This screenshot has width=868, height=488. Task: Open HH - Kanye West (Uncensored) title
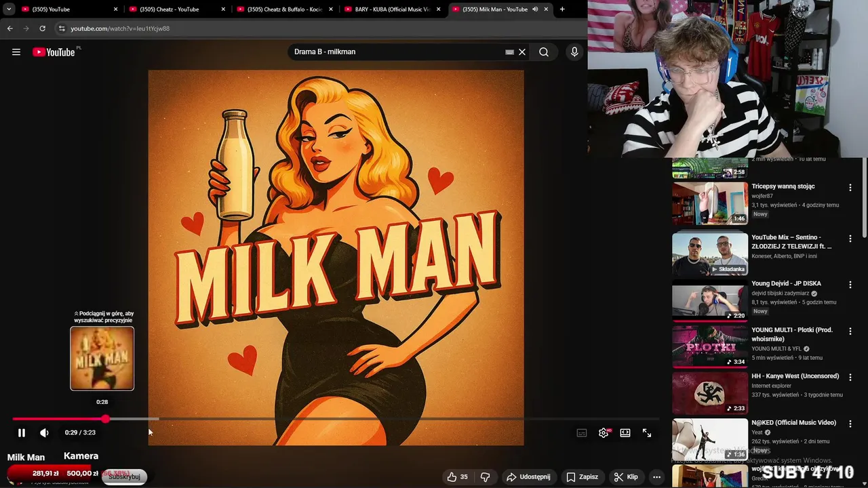click(795, 376)
